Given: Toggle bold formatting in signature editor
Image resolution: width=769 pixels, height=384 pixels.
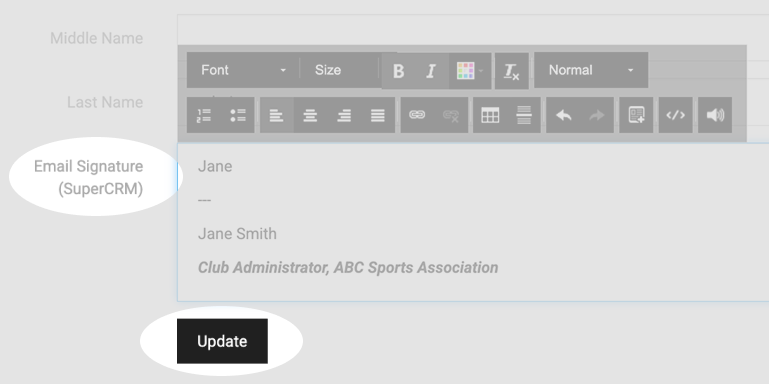Looking at the screenshot, I should (x=398, y=71).
